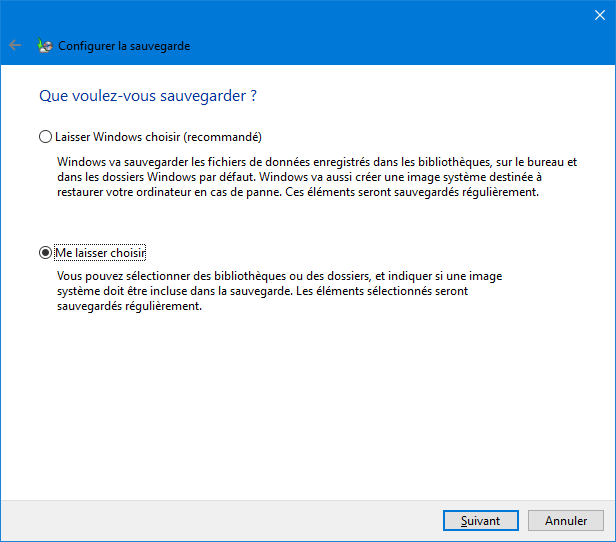The image size is (616, 542).
Task: Close the Configurer la sauvegarde window
Action: pyautogui.click(x=600, y=15)
